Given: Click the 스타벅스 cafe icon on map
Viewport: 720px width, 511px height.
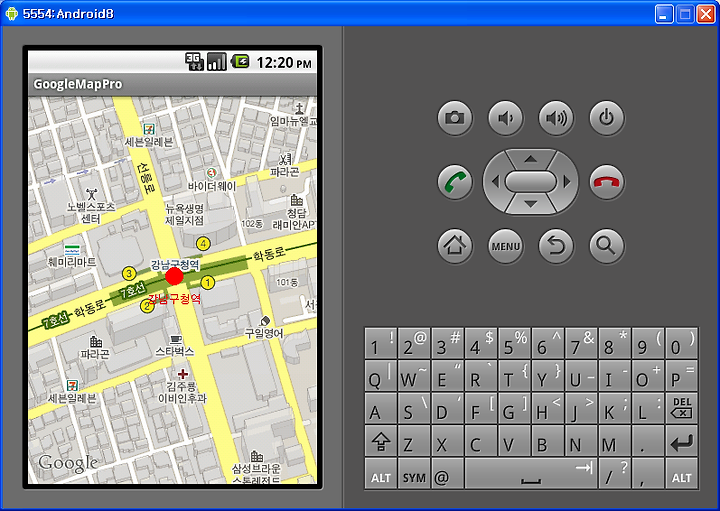Looking at the screenshot, I should (176, 340).
